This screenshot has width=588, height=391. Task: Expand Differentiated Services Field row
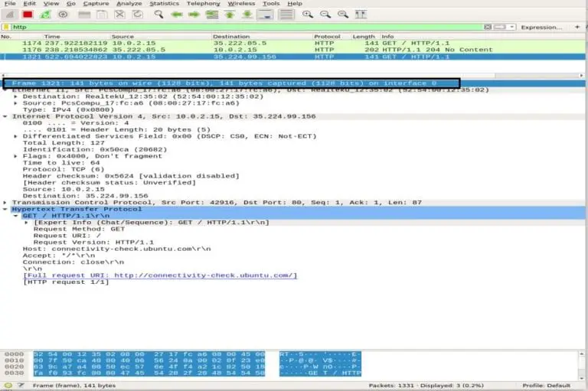click(16, 136)
